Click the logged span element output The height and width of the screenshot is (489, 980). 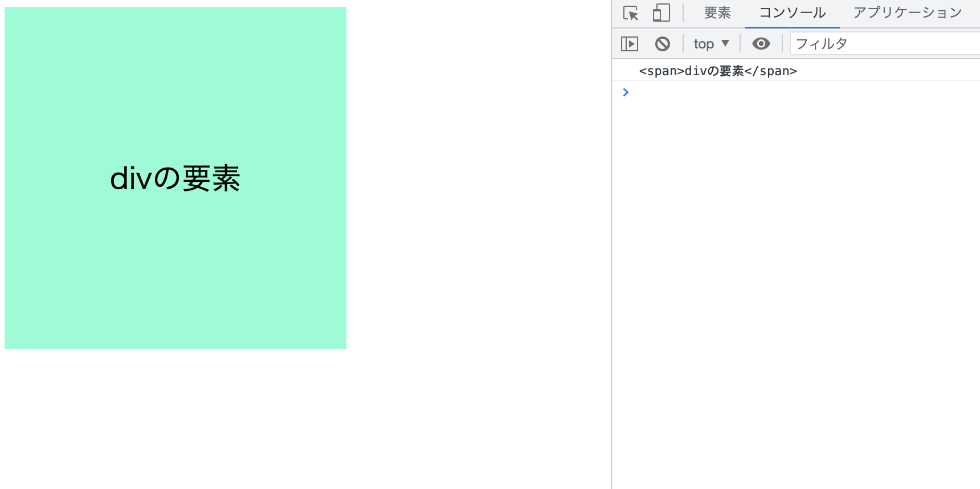click(x=718, y=71)
